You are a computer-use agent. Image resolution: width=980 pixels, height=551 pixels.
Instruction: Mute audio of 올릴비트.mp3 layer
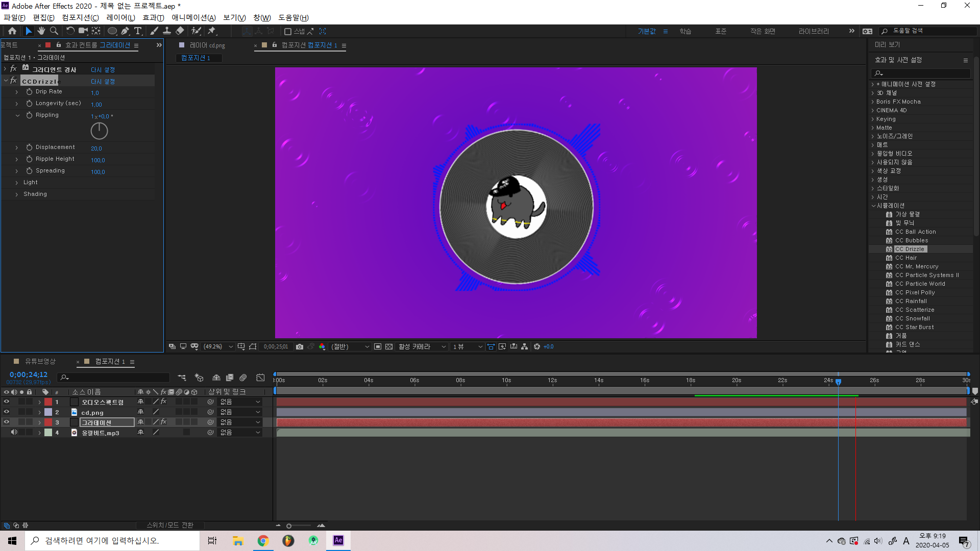(x=14, y=433)
